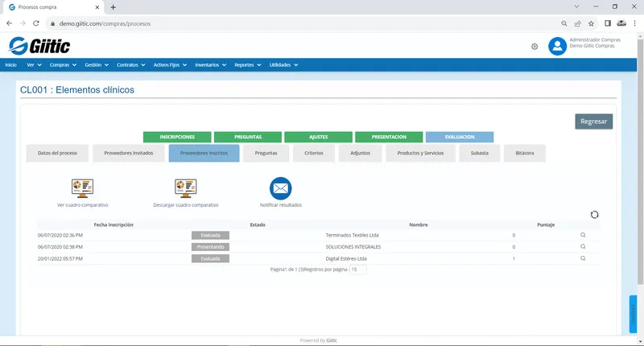This screenshot has height=346, width=644.
Task: Select the EVALUACION stage button
Action: click(x=460, y=137)
